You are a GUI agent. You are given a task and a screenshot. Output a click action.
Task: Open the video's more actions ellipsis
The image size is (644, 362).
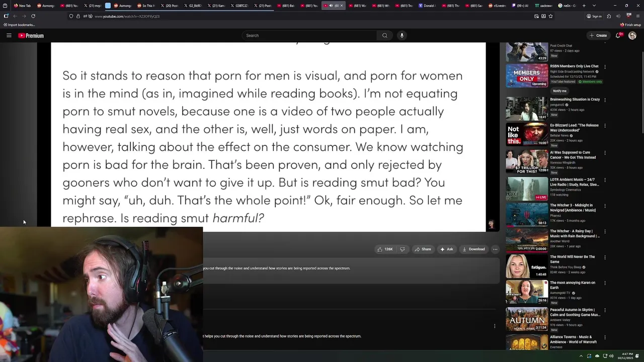pos(495,249)
